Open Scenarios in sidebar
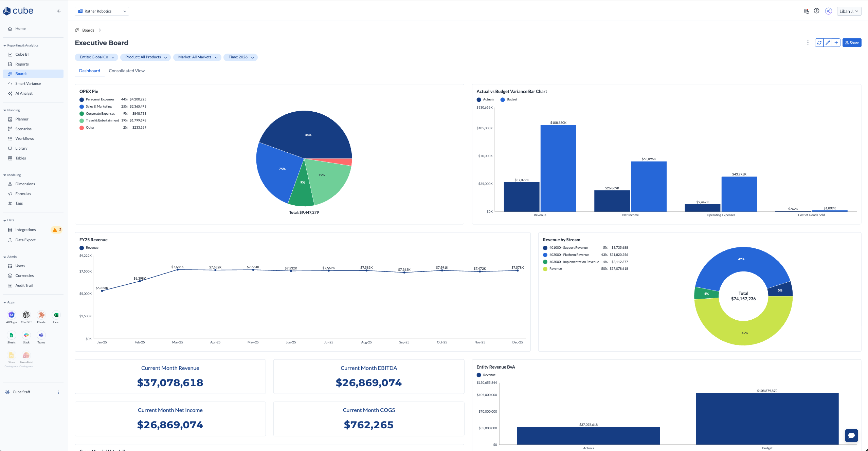The image size is (868, 451). 33,129
